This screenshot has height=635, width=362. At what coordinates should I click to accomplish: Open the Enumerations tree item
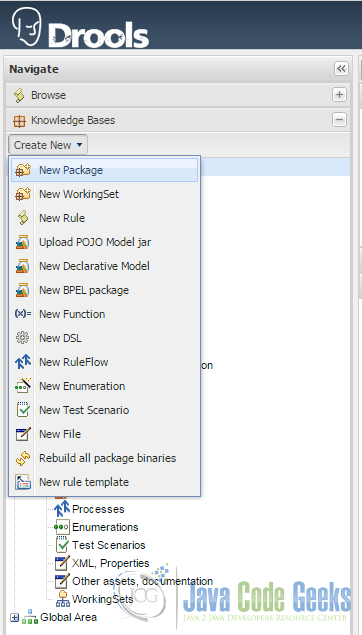[x=105, y=527]
